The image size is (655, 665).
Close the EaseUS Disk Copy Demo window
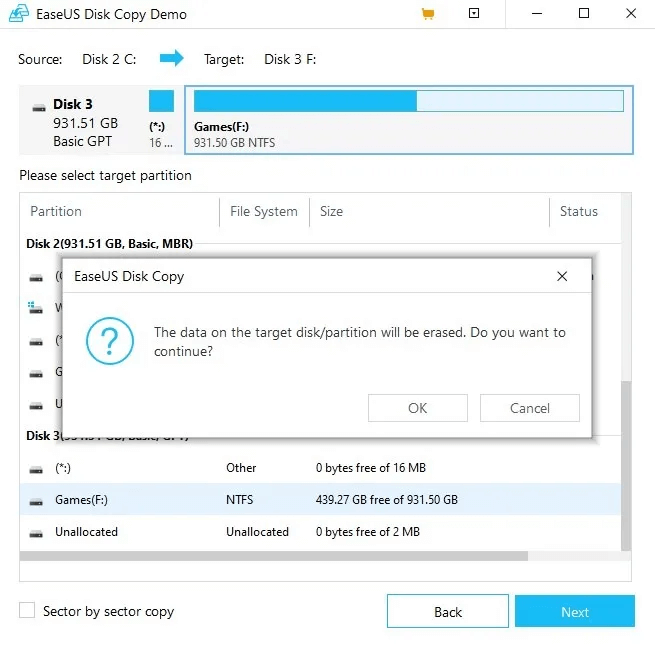[631, 14]
